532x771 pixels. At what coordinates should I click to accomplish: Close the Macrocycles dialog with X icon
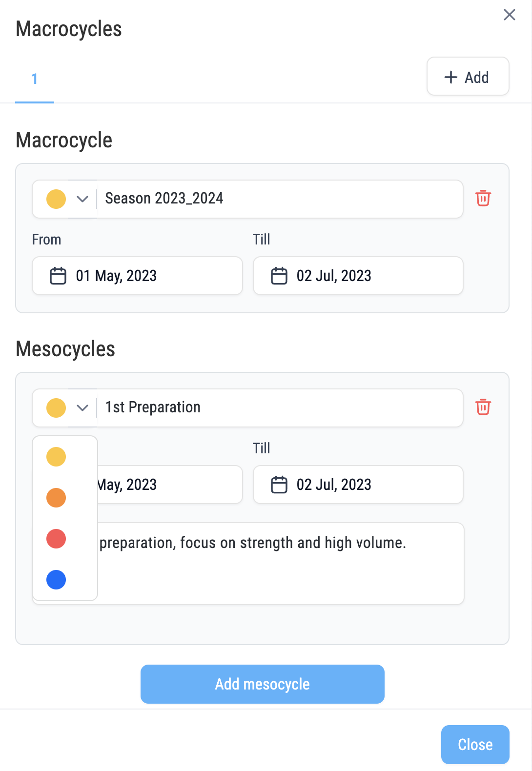tap(510, 15)
